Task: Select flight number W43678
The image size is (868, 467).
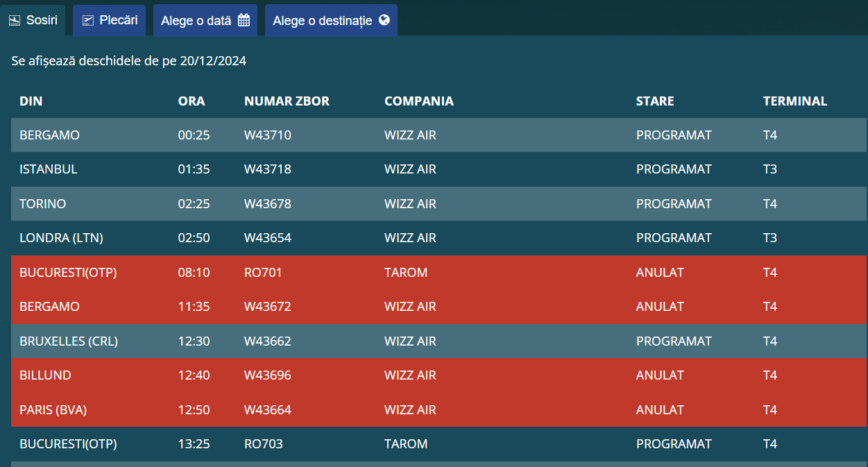Action: (x=268, y=204)
